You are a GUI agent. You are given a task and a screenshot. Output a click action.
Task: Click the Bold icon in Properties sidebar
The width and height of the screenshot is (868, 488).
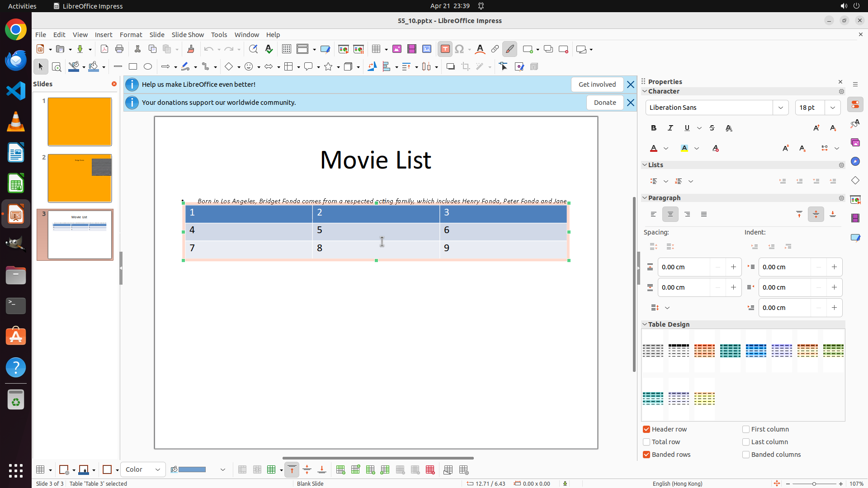[654, 128]
